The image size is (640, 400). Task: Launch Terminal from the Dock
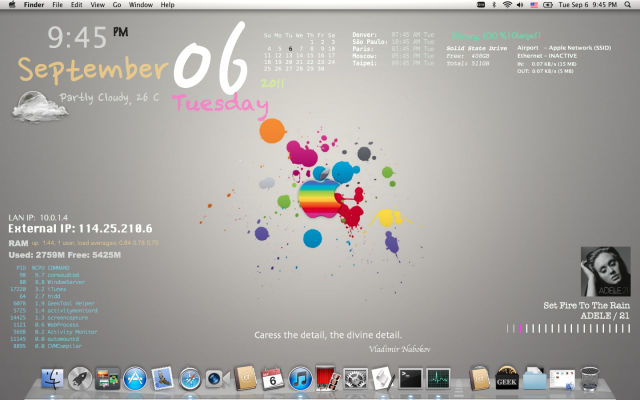410,378
